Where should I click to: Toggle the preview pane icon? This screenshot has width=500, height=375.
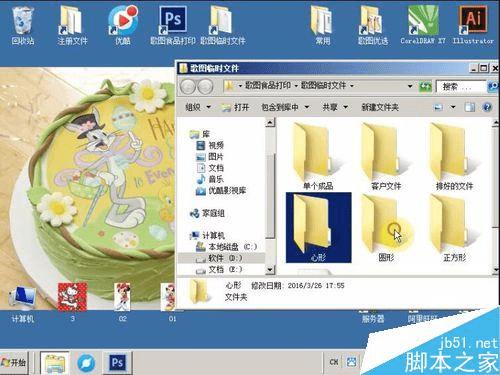tap(470, 107)
